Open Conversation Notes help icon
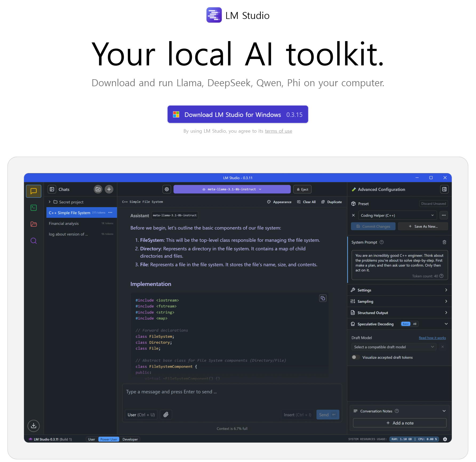 (397, 411)
